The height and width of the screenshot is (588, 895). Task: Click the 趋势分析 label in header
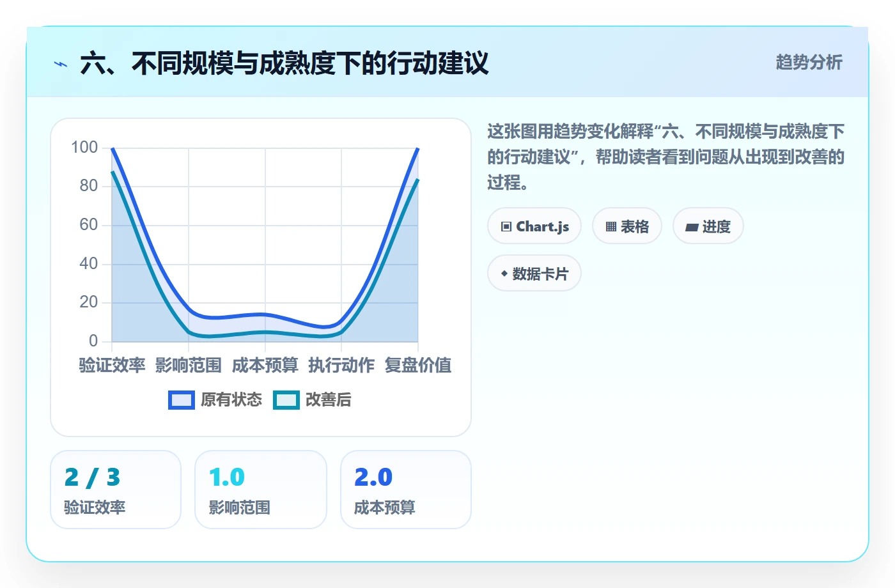[809, 62]
